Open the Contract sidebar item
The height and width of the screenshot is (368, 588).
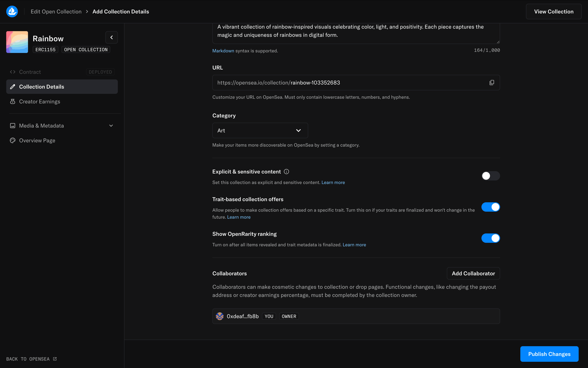[x=62, y=72]
